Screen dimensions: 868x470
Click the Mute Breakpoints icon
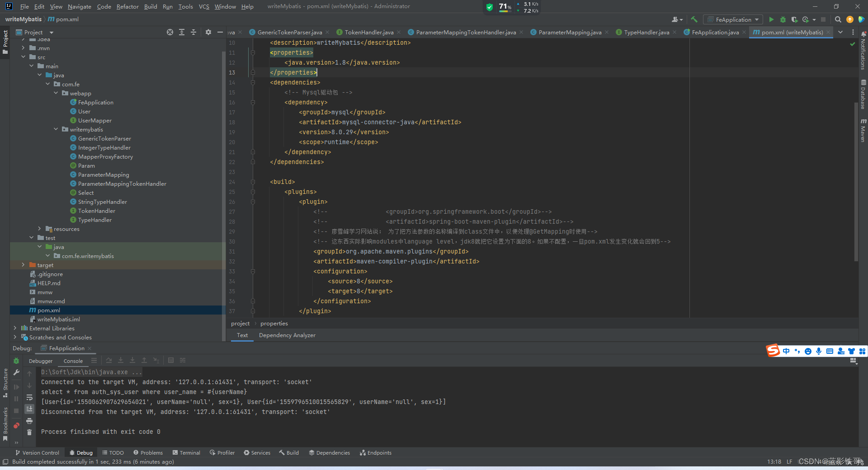(x=17, y=426)
